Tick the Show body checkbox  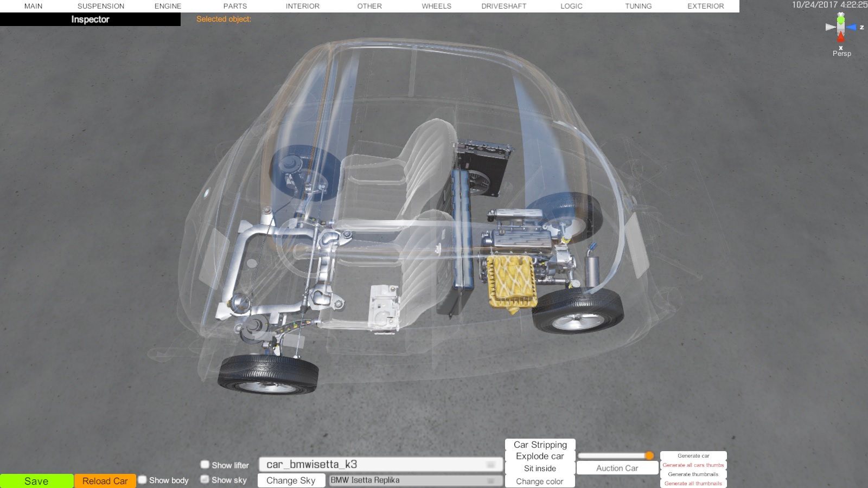click(x=143, y=480)
